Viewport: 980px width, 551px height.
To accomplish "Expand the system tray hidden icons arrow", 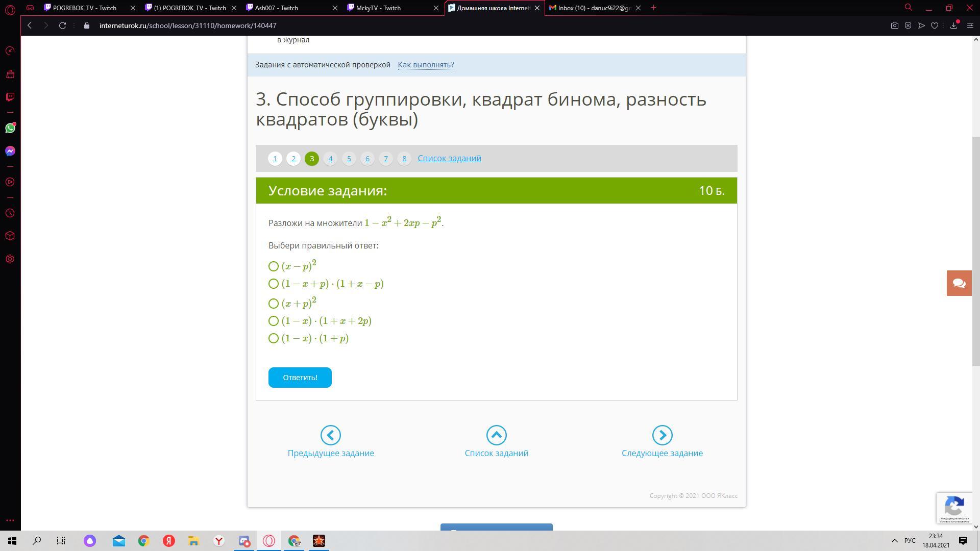I will coord(894,541).
